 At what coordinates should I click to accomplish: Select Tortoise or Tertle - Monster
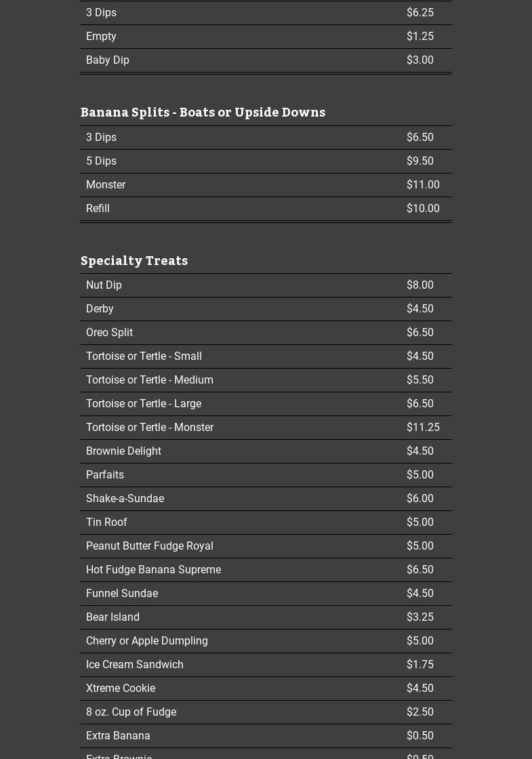coord(150,428)
